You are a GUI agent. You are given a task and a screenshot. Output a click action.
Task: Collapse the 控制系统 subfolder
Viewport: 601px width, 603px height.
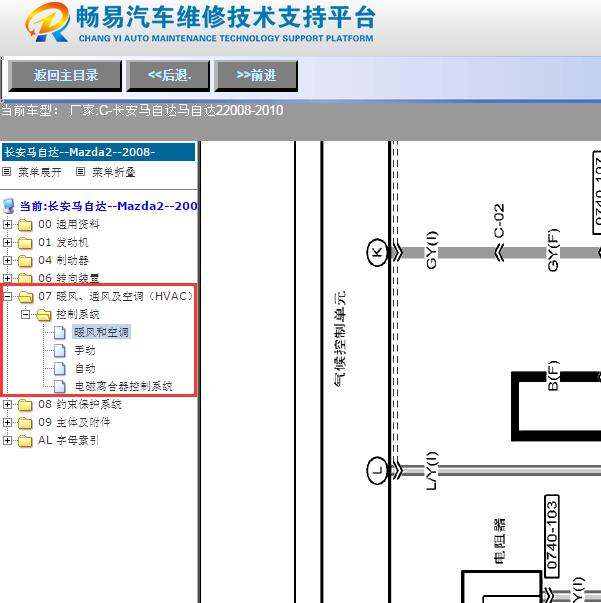(x=25, y=314)
